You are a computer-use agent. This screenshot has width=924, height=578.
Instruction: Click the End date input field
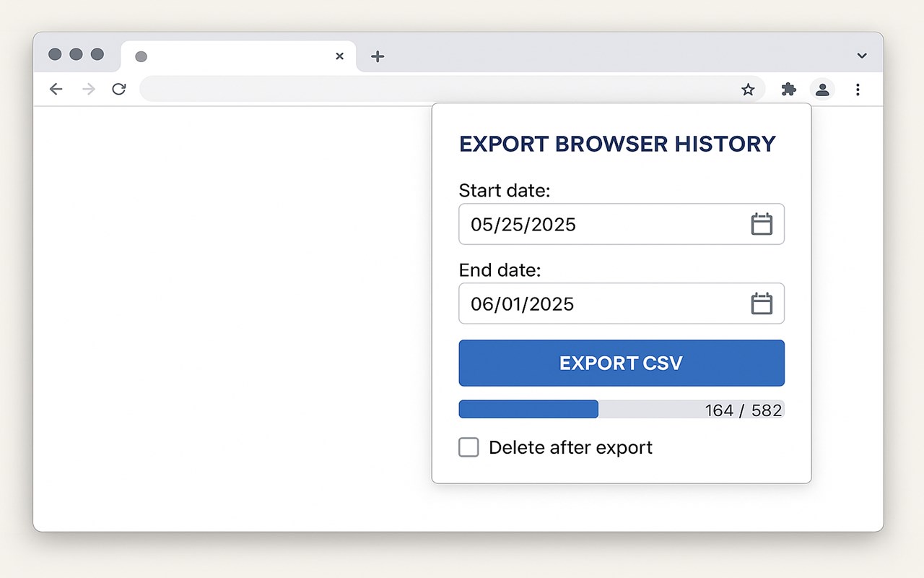click(599, 303)
